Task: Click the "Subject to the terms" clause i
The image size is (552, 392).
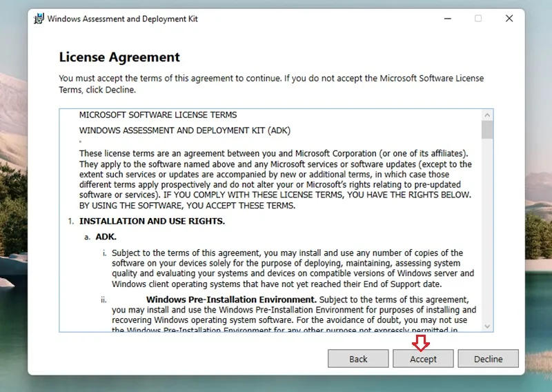Action: (x=293, y=268)
